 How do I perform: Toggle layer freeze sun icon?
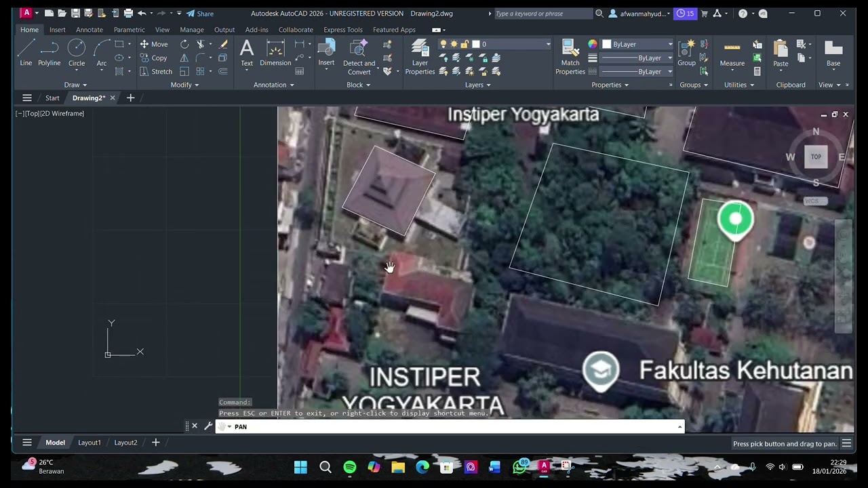pyautogui.click(x=454, y=44)
